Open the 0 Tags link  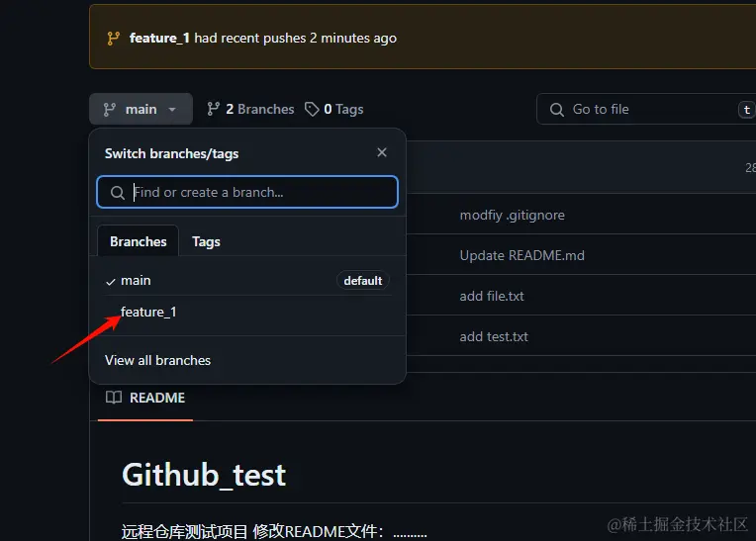click(x=334, y=110)
